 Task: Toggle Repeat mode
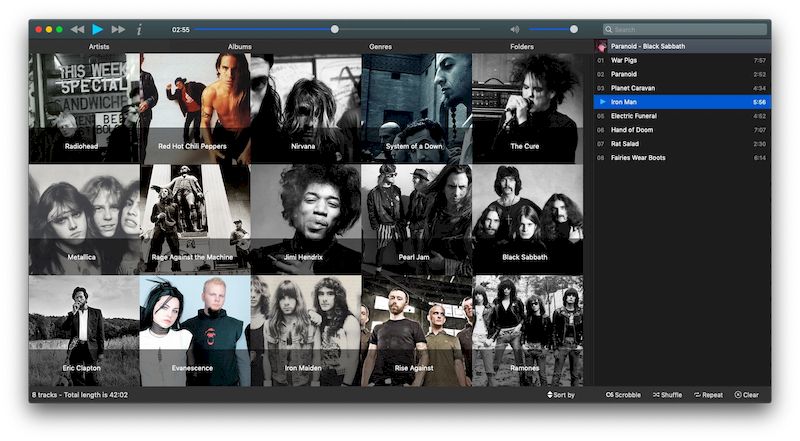[709, 395]
